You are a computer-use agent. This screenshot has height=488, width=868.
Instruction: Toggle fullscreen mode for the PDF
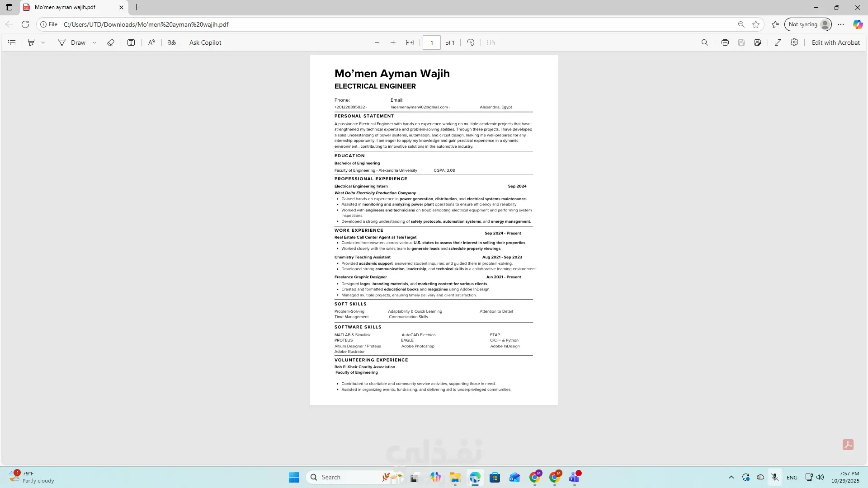coord(778,42)
